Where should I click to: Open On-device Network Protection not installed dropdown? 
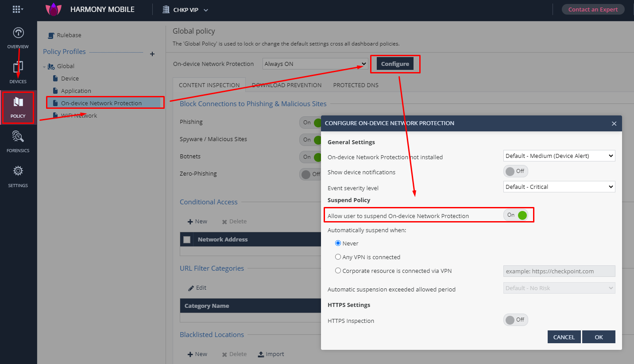coord(559,156)
